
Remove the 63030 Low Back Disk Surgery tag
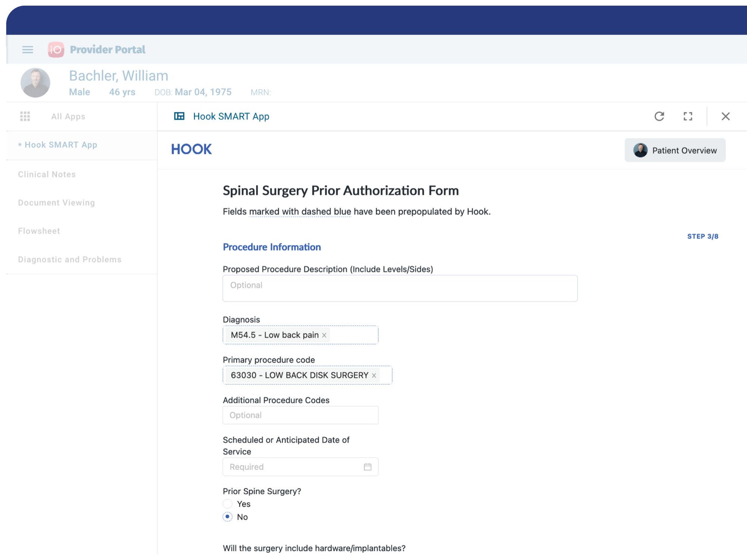pos(374,376)
